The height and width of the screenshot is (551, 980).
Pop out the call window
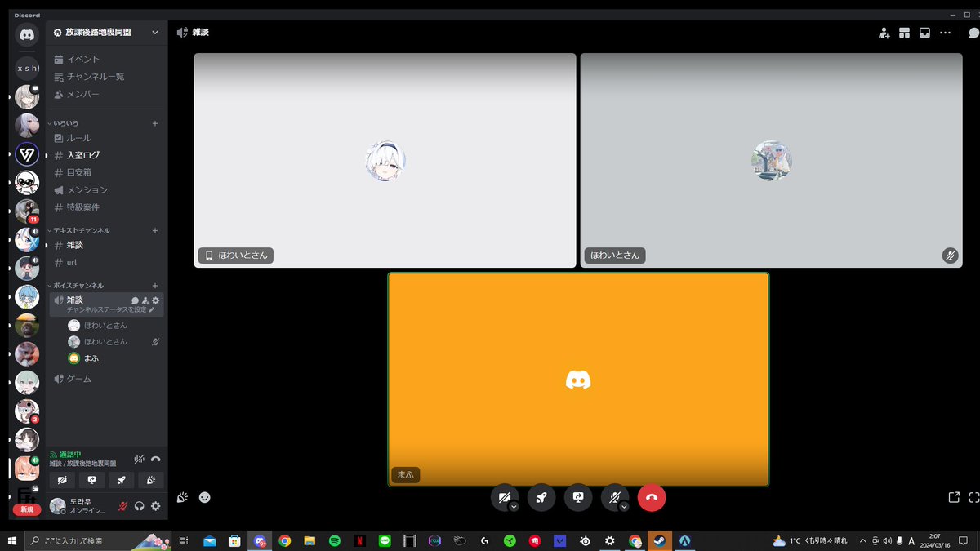953,497
